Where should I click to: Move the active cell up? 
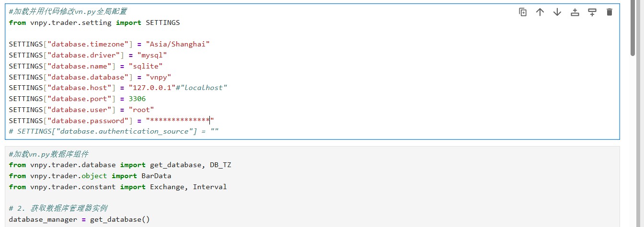click(540, 12)
